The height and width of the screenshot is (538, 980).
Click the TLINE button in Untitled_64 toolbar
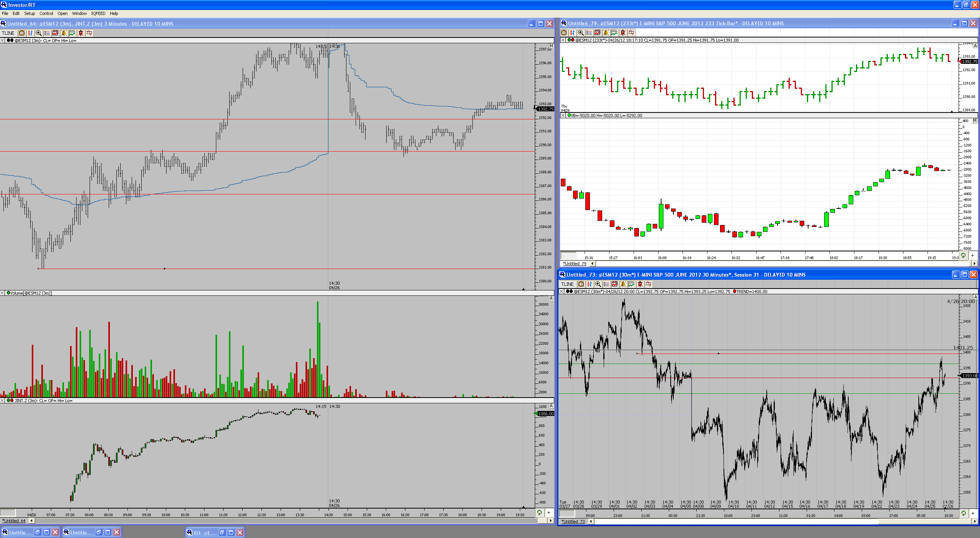tap(8, 33)
